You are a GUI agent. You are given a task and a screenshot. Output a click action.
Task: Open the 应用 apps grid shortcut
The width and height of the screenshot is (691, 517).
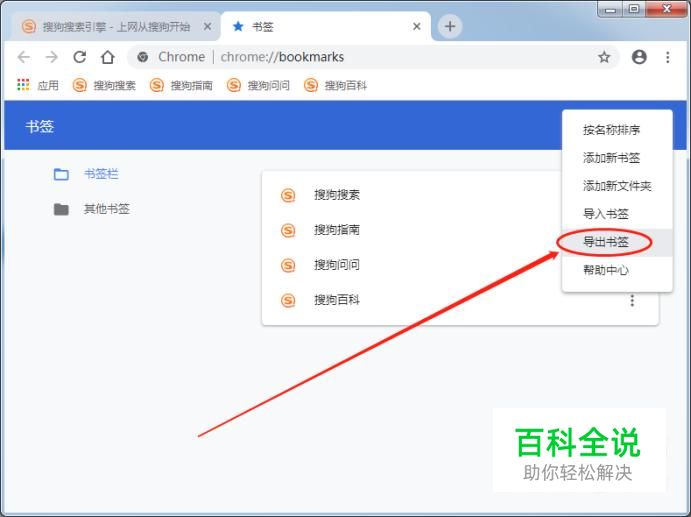(37, 85)
